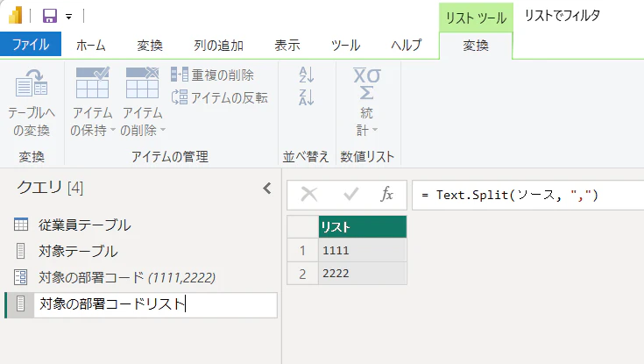Click the 統計 sigma icon
This screenshot has width=644, height=364.
pyautogui.click(x=367, y=83)
